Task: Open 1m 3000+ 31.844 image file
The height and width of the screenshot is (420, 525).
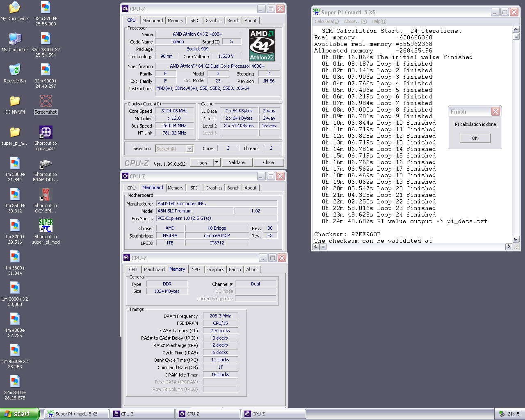Action: click(x=15, y=169)
